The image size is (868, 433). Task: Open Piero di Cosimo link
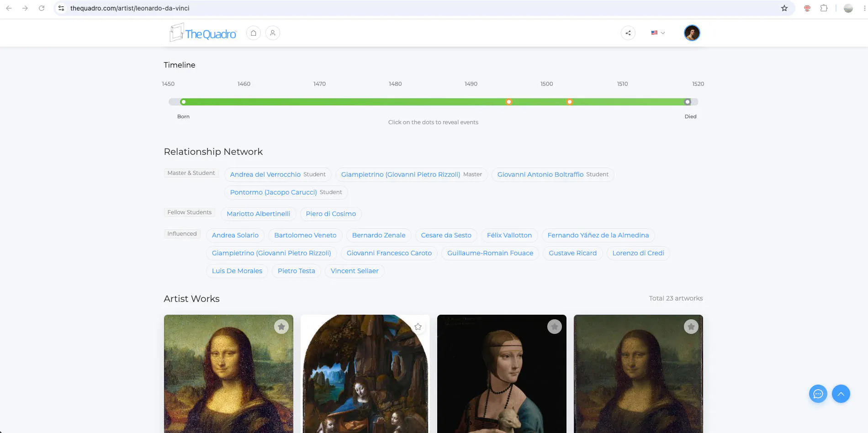click(331, 214)
